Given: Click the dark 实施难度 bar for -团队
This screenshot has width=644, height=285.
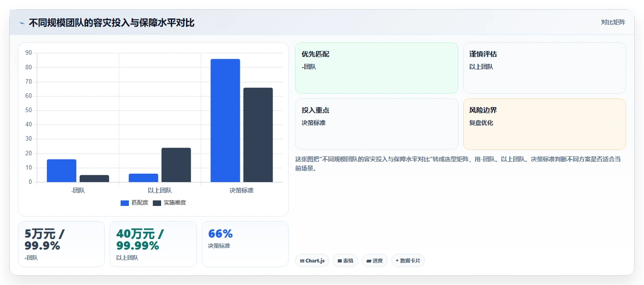Looking at the screenshot, I should click(94, 178).
